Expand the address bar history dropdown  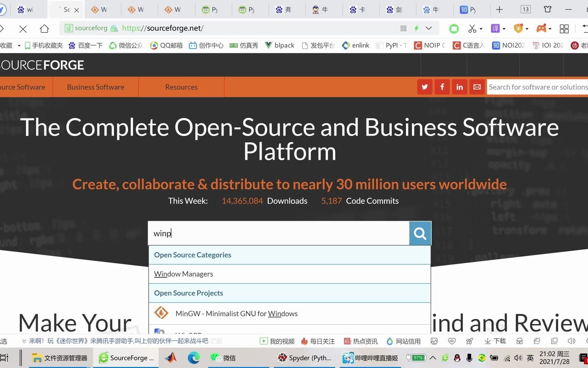pyautogui.click(x=429, y=28)
